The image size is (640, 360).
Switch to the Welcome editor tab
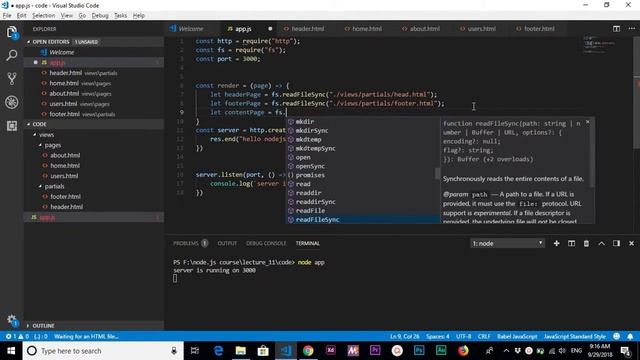coord(191,29)
